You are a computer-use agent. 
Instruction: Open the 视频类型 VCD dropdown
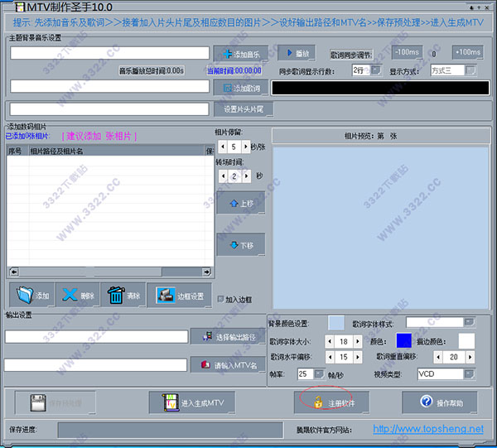coord(469,374)
